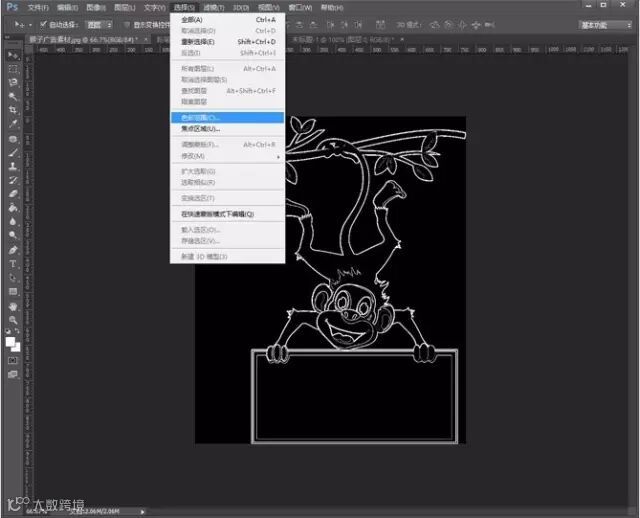Select the Eyedropper tool

tap(13, 124)
